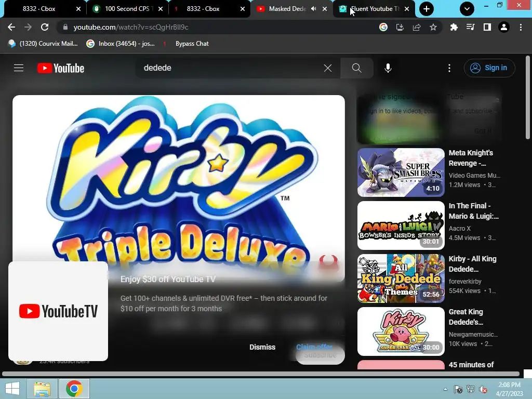Image resolution: width=532 pixels, height=399 pixels.
Task: Open Mario & Luigi In The Final thumbnail
Action: click(x=401, y=225)
